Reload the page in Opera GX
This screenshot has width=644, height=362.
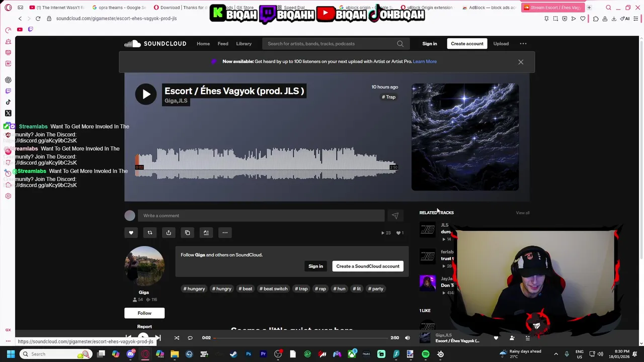pos(38,19)
